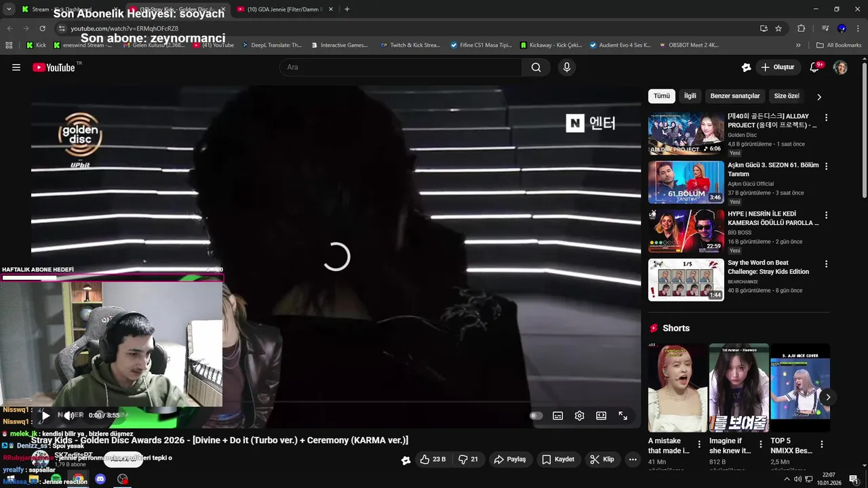Click the Golden Disc channel name
This screenshot has height=488, width=868.
(743, 135)
